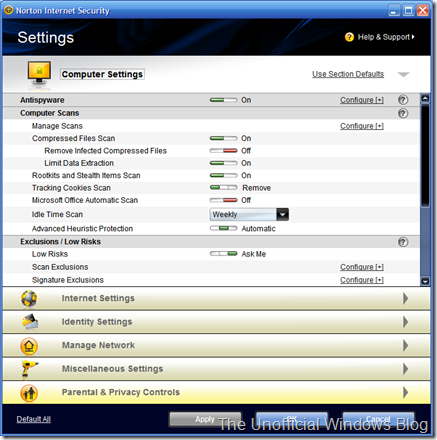Click the Help & Support question mark icon
437x440 pixels.
(349, 37)
